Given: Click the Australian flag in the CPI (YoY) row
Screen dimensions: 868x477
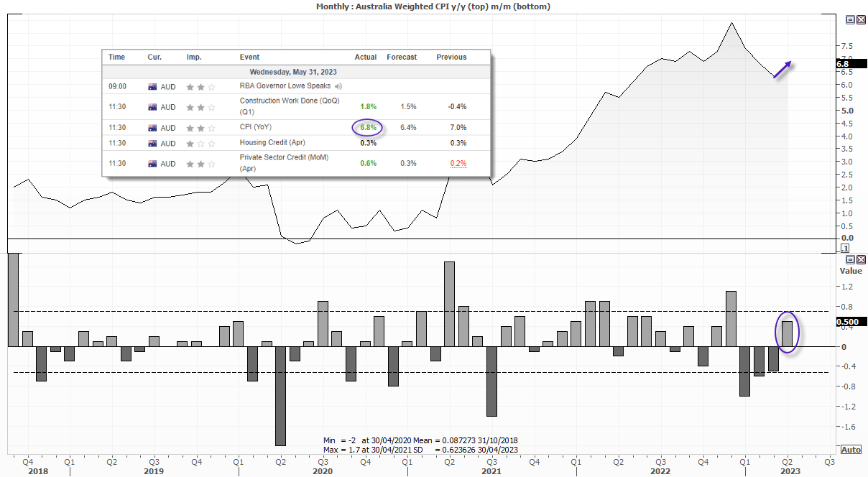Looking at the screenshot, I should pos(152,128).
